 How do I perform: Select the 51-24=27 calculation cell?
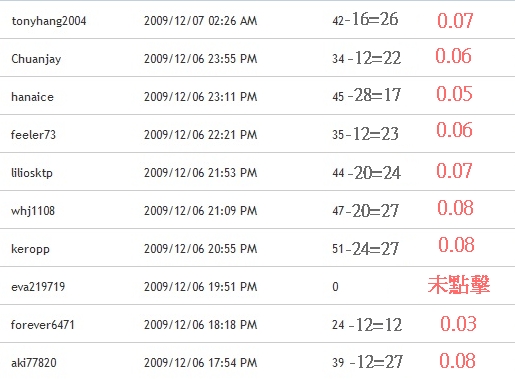point(365,249)
